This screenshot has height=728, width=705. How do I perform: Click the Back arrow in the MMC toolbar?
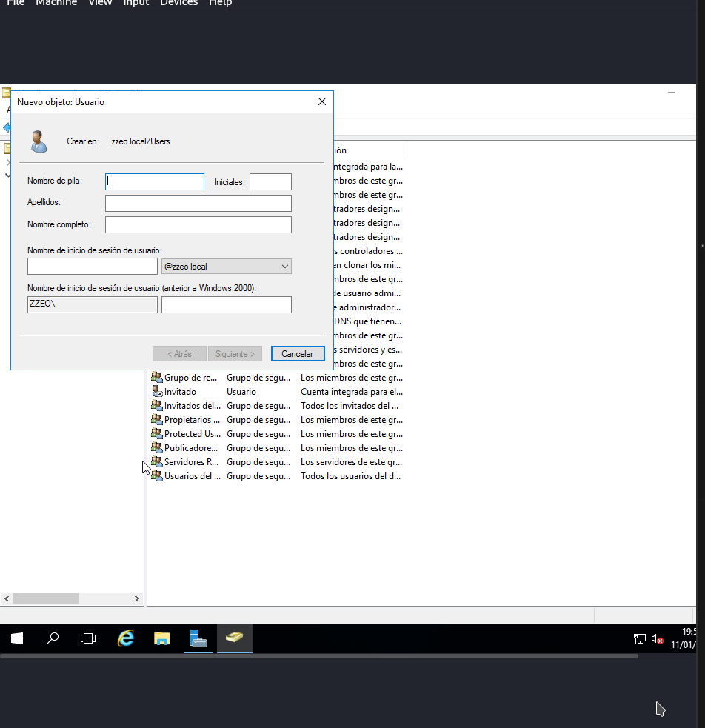pyautogui.click(x=7, y=127)
